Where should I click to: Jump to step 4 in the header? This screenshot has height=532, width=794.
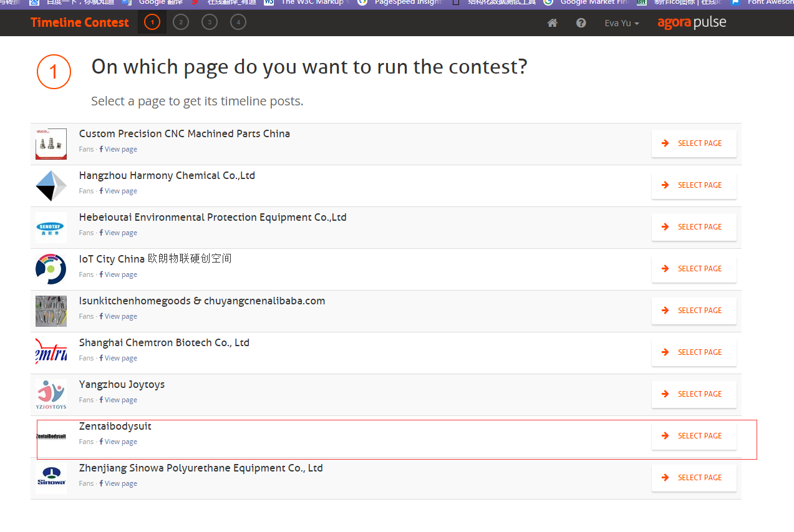(x=238, y=22)
